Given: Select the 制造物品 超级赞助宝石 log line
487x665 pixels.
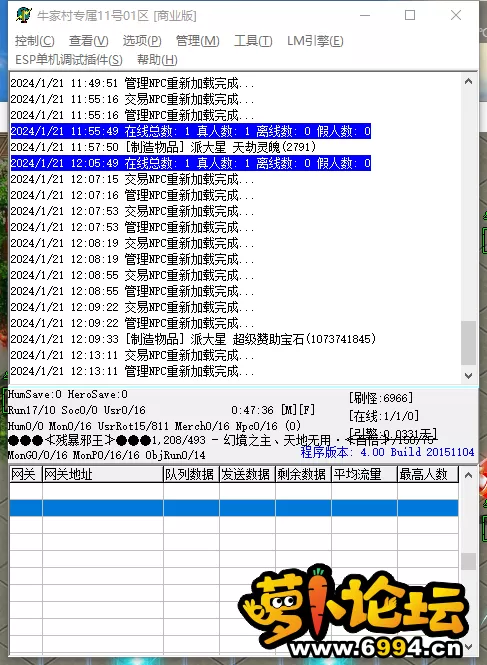Looking at the screenshot, I should point(193,339).
